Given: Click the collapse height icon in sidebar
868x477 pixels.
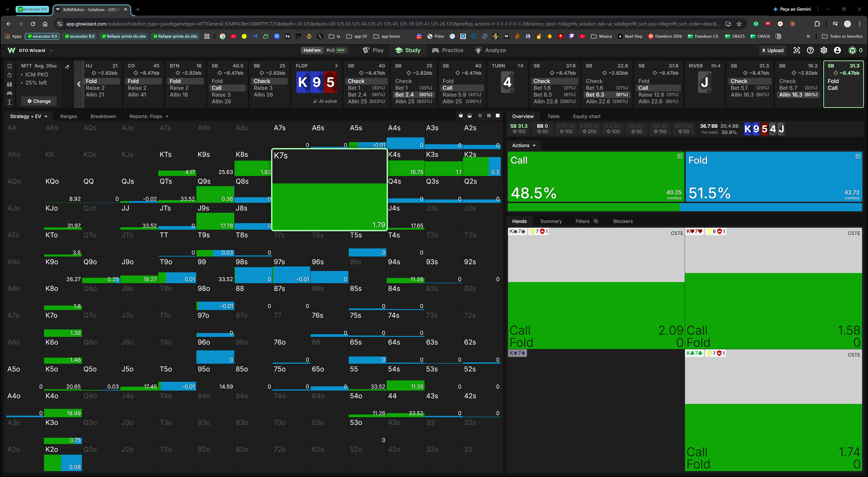Looking at the screenshot, I should point(9,102).
